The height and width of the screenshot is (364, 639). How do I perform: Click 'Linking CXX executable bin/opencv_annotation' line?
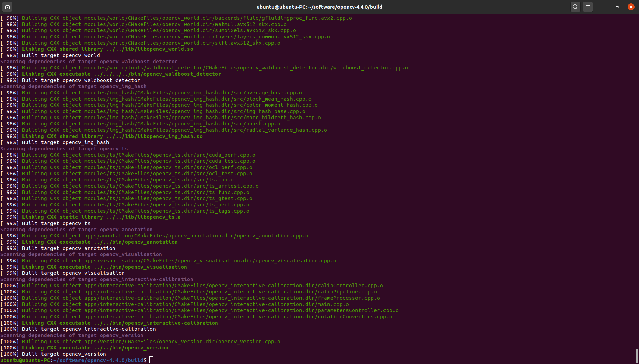(x=89, y=242)
